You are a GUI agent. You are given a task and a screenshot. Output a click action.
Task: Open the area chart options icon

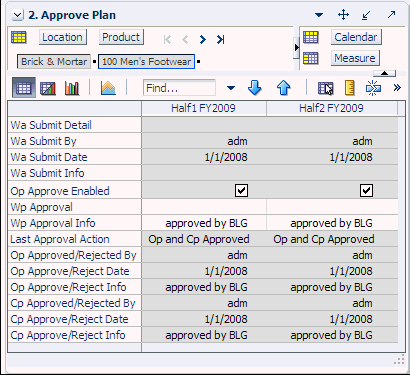click(108, 88)
